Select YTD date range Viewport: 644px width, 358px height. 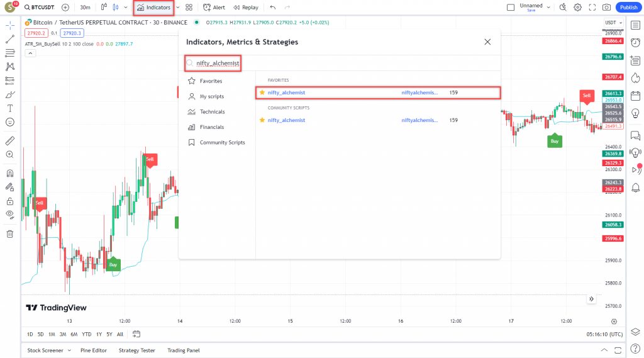click(86, 334)
